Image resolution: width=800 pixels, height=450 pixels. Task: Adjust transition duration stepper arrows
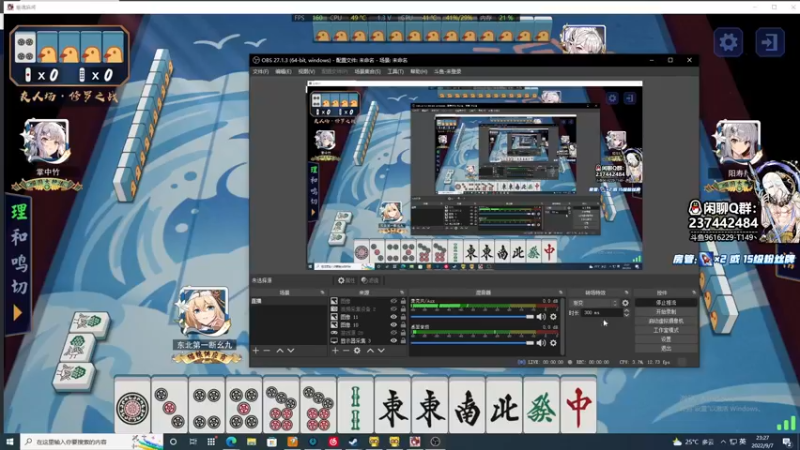click(x=626, y=313)
